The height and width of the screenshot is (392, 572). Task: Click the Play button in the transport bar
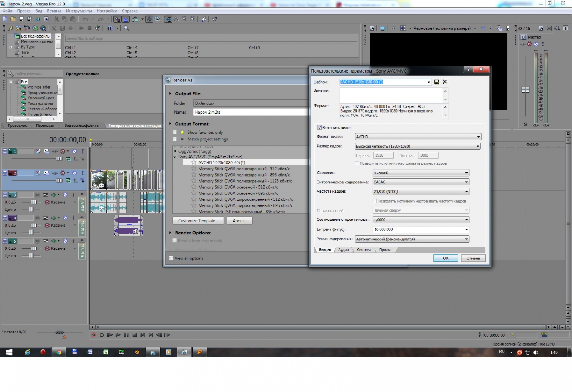pos(118,335)
